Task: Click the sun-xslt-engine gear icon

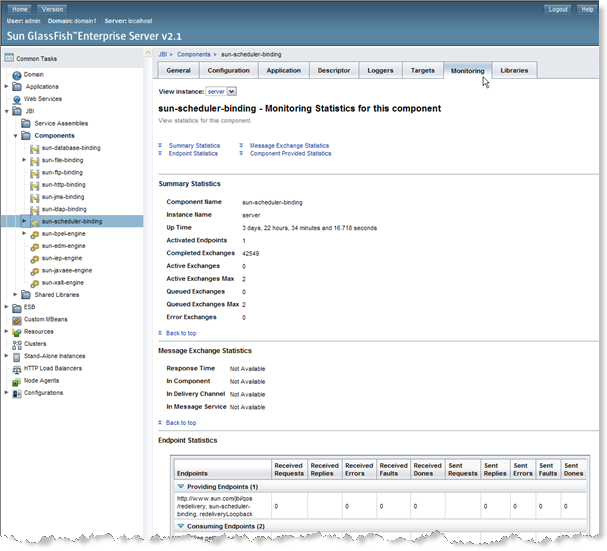Action: pos(35,283)
